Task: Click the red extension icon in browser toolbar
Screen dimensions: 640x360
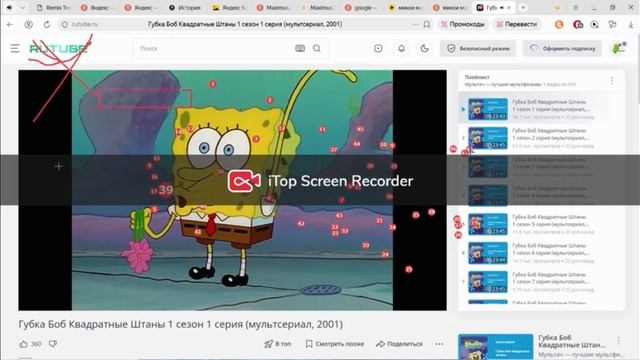Action: coord(578,24)
